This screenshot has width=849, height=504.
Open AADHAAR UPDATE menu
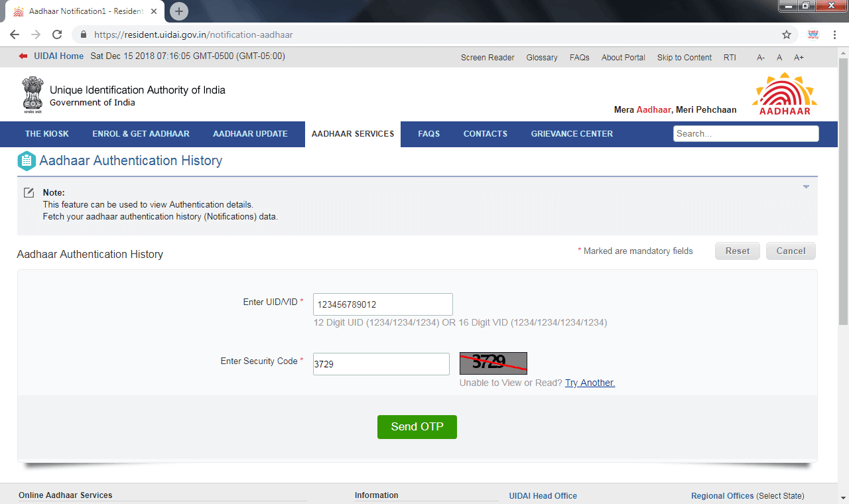pos(250,134)
